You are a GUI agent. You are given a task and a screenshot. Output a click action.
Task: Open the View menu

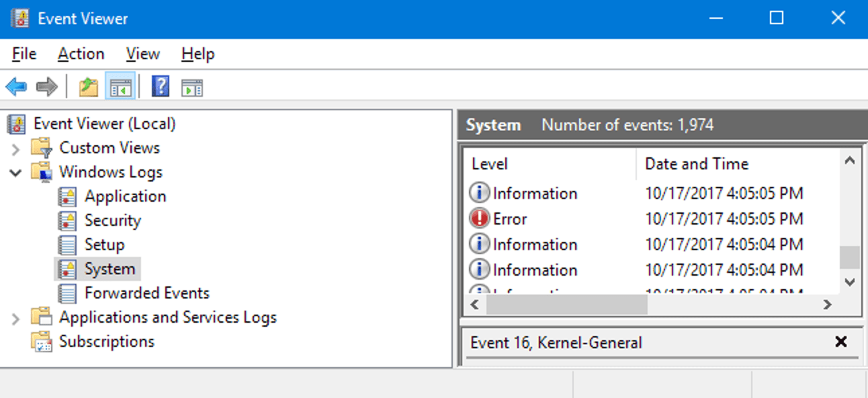142,53
